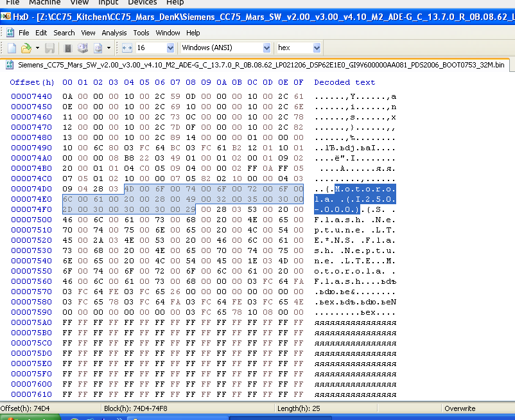Open the Search menu
This screenshot has height=420, width=515.
[x=64, y=33]
